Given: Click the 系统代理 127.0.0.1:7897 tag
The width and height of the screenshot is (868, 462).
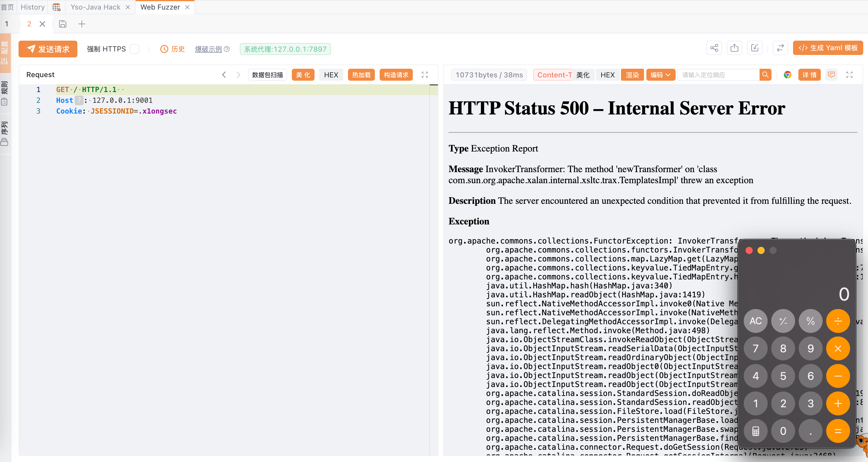Looking at the screenshot, I should (285, 49).
